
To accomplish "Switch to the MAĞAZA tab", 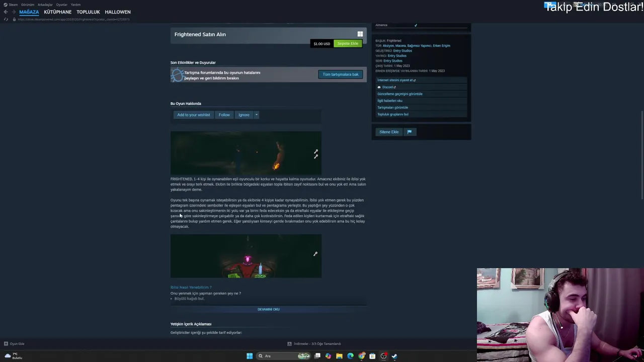I will (x=29, y=12).
